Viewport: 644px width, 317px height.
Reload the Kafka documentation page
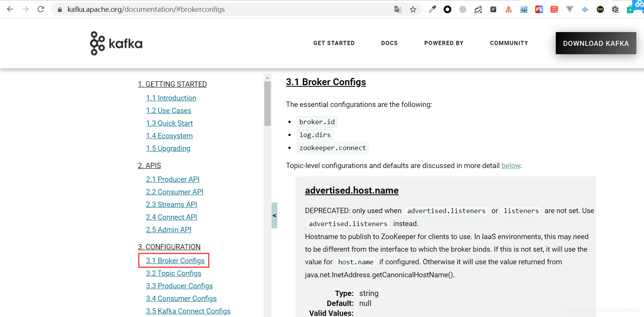(x=41, y=9)
